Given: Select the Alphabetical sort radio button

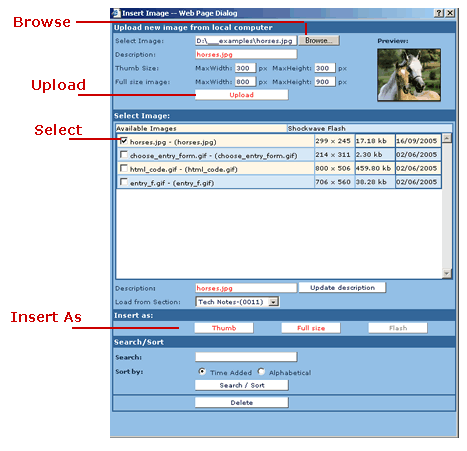Looking at the screenshot, I should pos(261,371).
